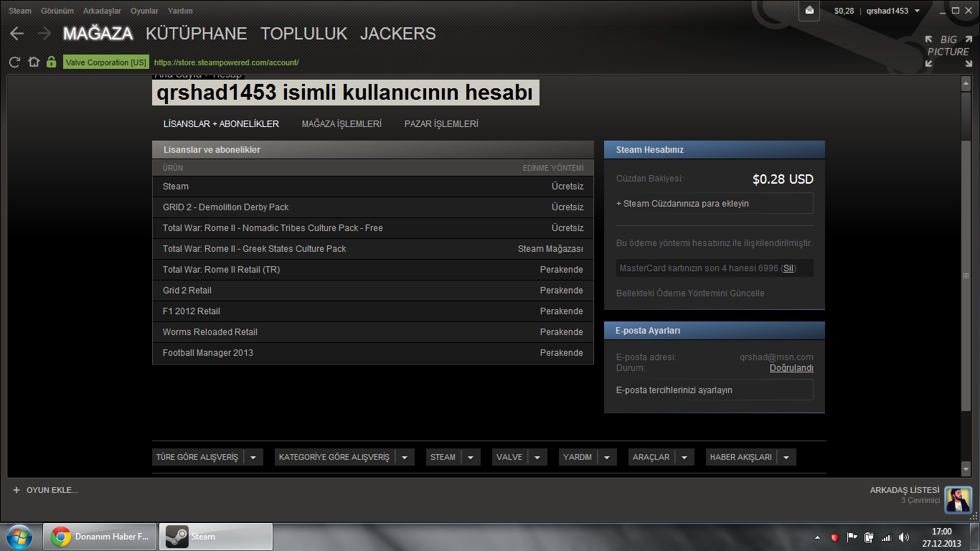Open friend avatar thumbnail at bottom right
This screenshot has height=551, width=980.
tap(958, 499)
